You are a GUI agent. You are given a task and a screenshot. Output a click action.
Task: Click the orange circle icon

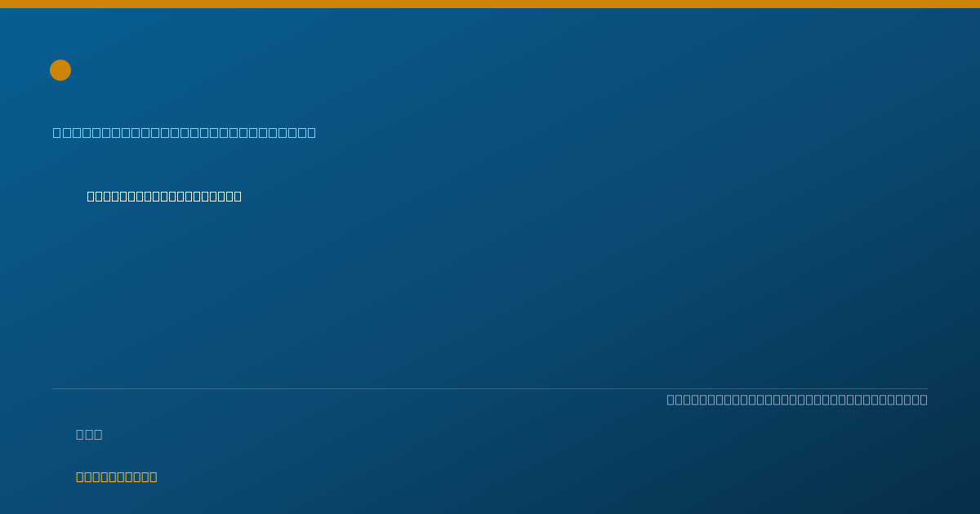[60, 70]
